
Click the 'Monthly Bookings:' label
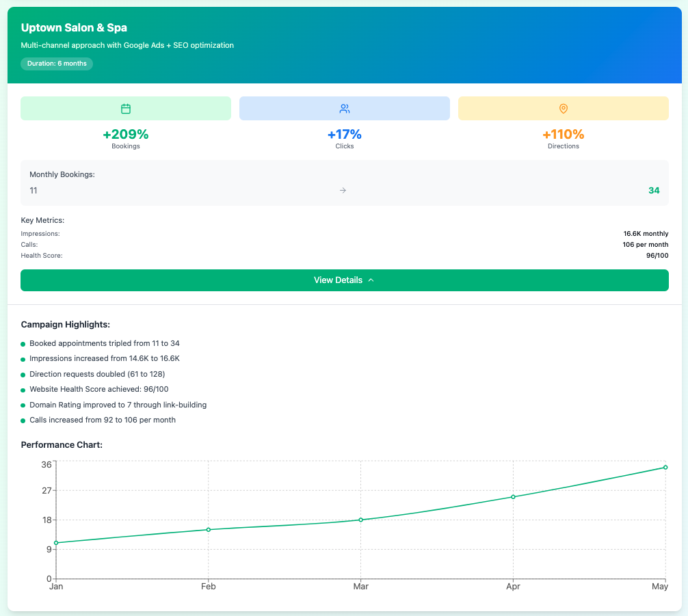[62, 174]
